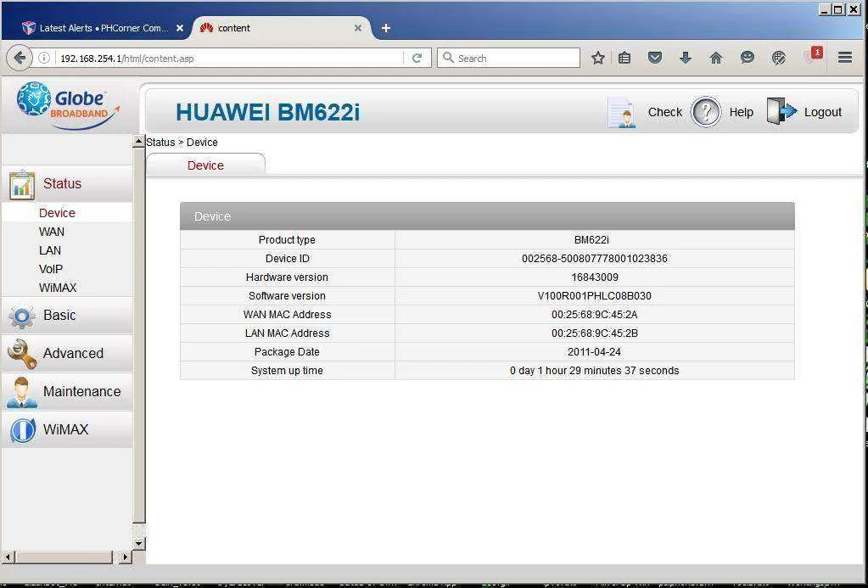The height and width of the screenshot is (588, 868).
Task: Click sidebar scroll up arrow
Action: coord(139,141)
